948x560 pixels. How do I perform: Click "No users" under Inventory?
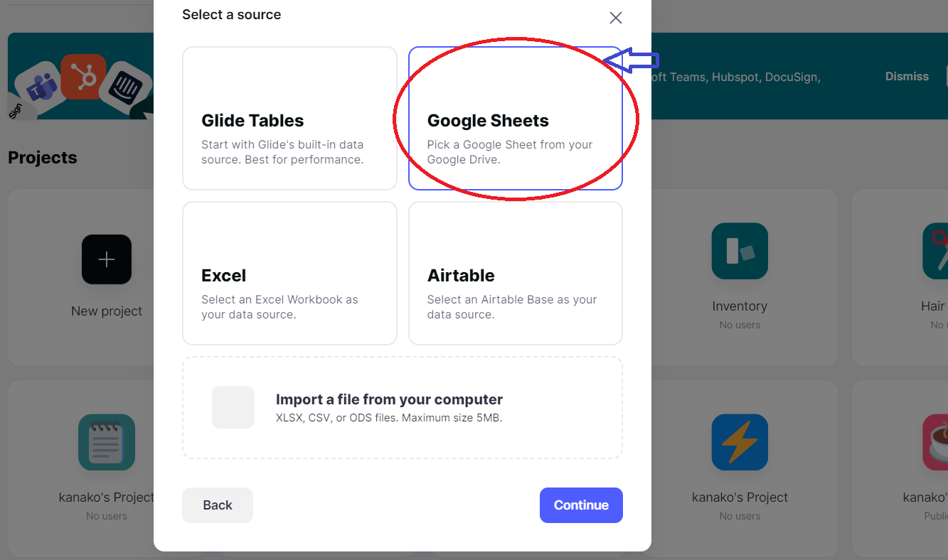740,325
